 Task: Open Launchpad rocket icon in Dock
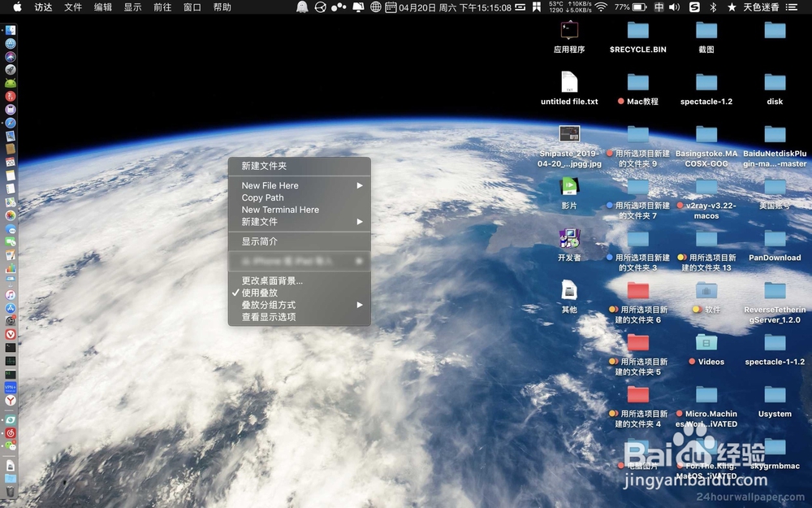point(11,70)
